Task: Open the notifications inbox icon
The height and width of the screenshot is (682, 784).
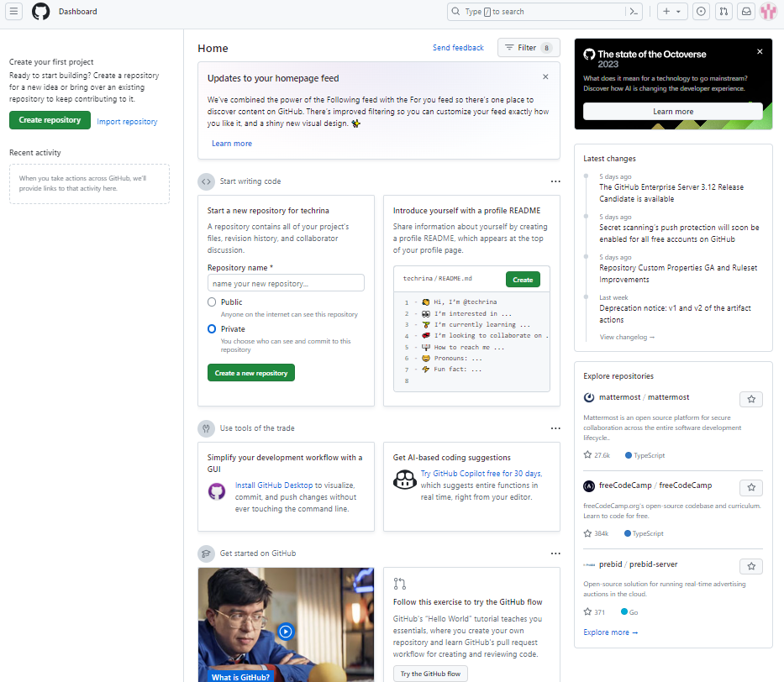Action: pyautogui.click(x=746, y=12)
